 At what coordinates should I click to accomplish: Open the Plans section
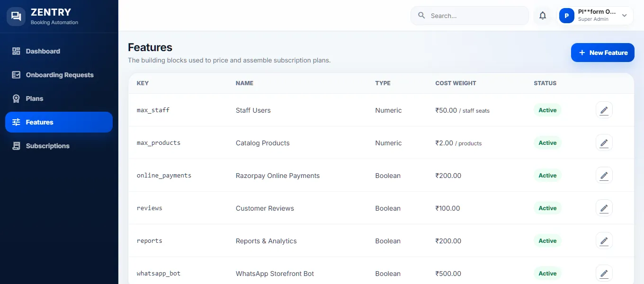[59, 98]
